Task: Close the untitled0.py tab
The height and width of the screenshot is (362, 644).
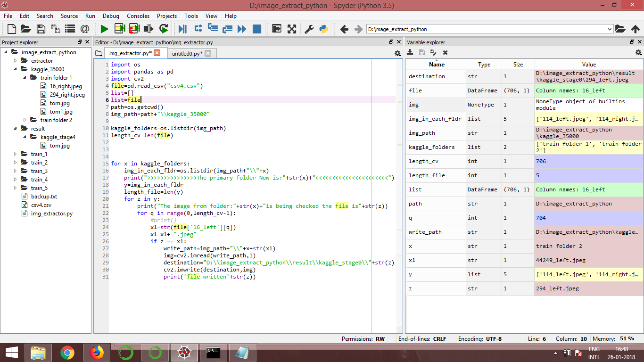Action: (x=208, y=53)
